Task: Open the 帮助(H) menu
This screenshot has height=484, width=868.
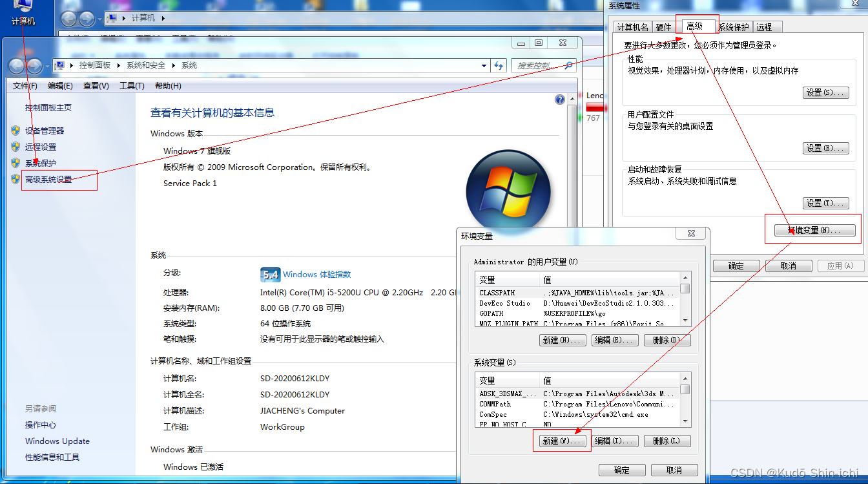Action: 168,86
